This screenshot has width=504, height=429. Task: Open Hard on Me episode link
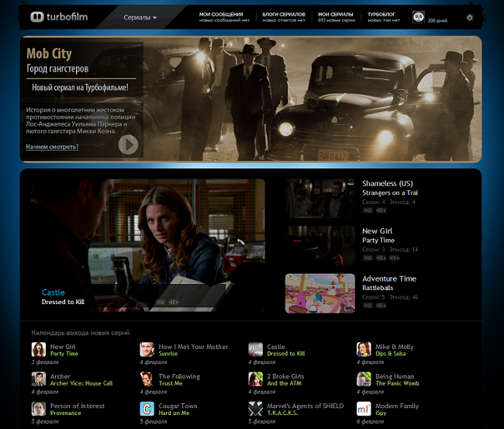pyautogui.click(x=174, y=413)
